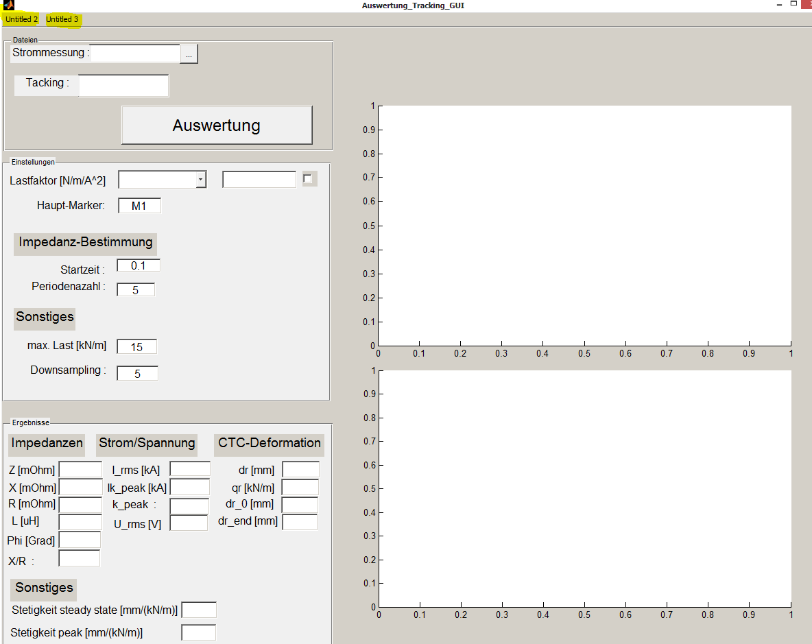Open the Untitled 3 menu
This screenshot has height=644, width=812.
[62, 19]
